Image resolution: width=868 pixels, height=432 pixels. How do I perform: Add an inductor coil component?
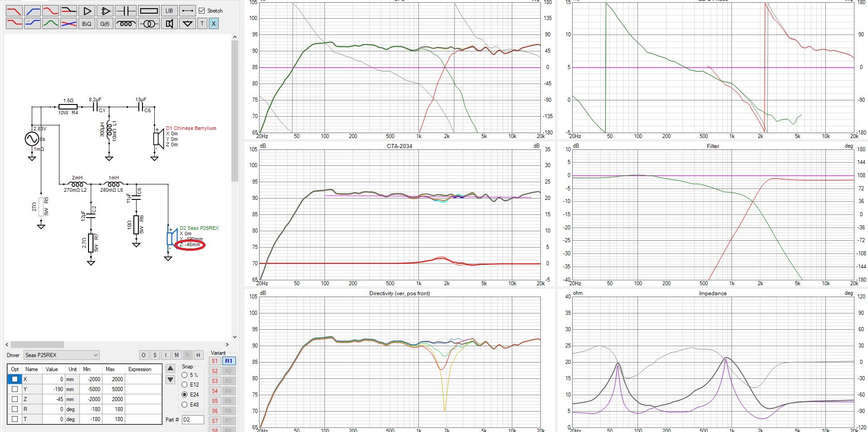click(x=126, y=23)
